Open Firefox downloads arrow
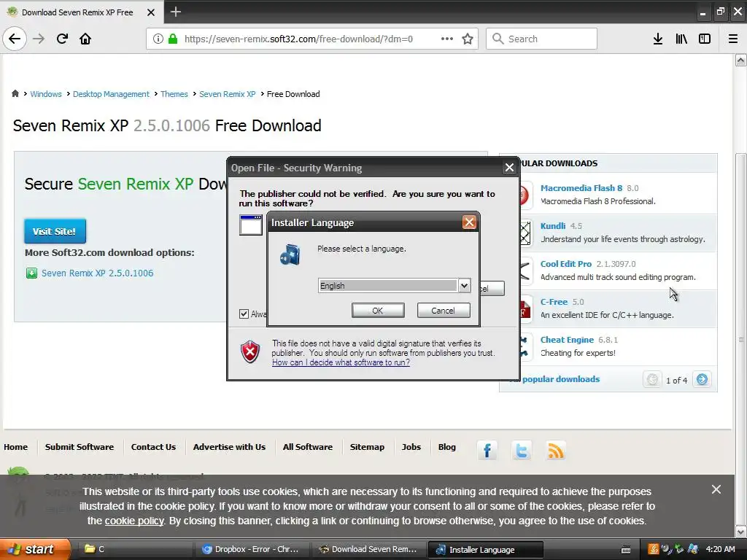The image size is (747, 560). coord(658,39)
